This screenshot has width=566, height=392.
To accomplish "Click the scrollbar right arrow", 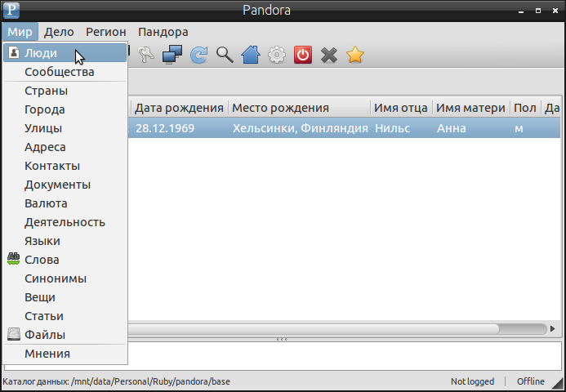I will coord(552,329).
